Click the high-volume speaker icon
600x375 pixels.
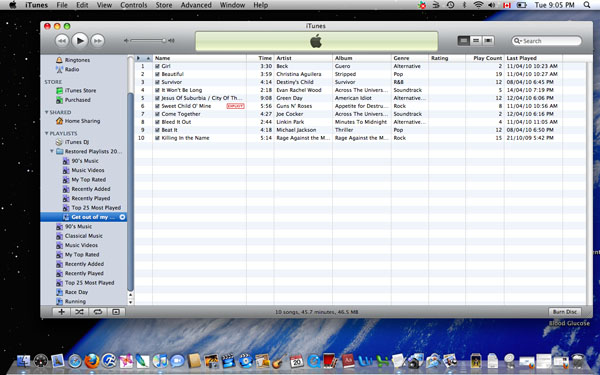[x=171, y=41]
